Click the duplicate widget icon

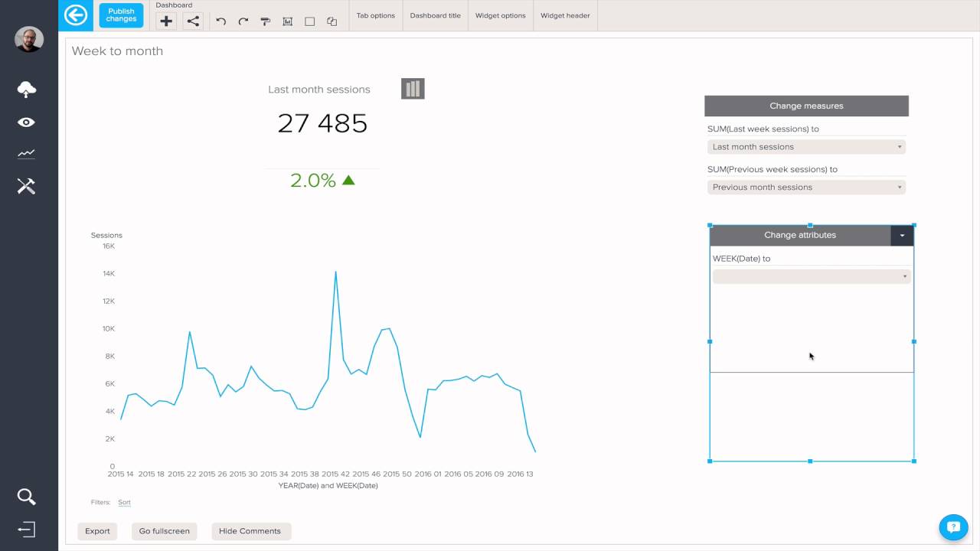point(332,21)
